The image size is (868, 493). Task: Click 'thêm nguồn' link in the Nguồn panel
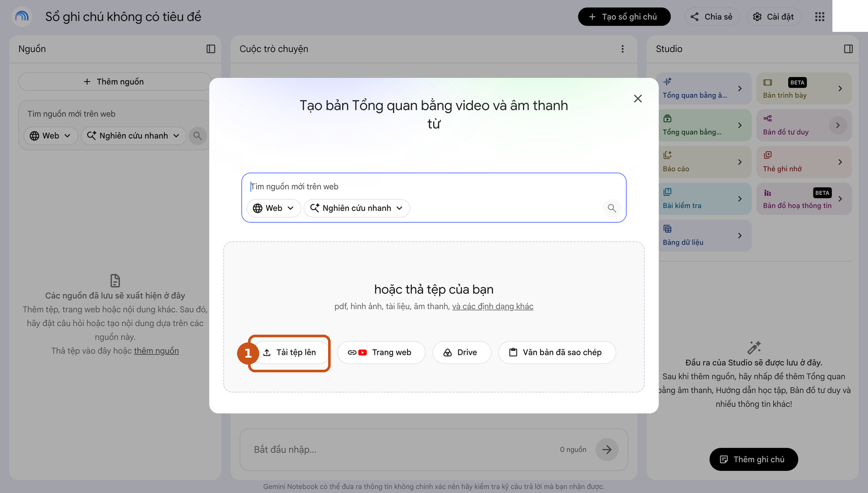pyautogui.click(x=156, y=351)
